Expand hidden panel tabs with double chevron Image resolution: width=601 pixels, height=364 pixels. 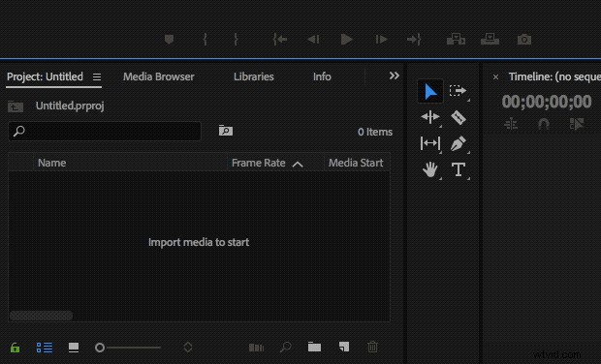[394, 76]
